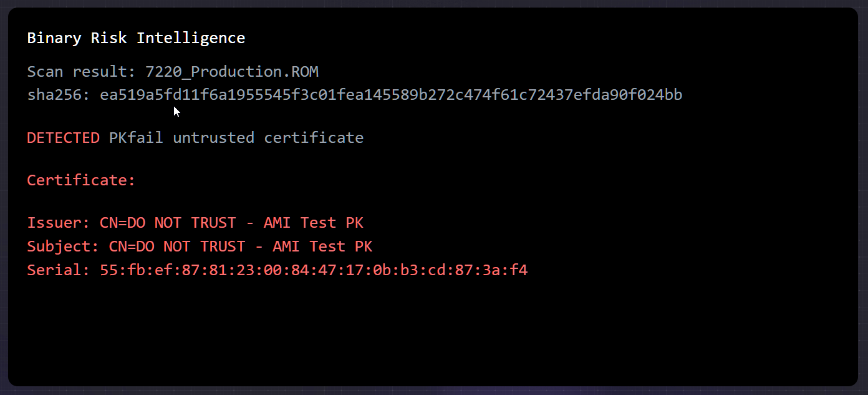The width and height of the screenshot is (868, 395).
Task: Click the word "untrusted"
Action: (x=213, y=137)
